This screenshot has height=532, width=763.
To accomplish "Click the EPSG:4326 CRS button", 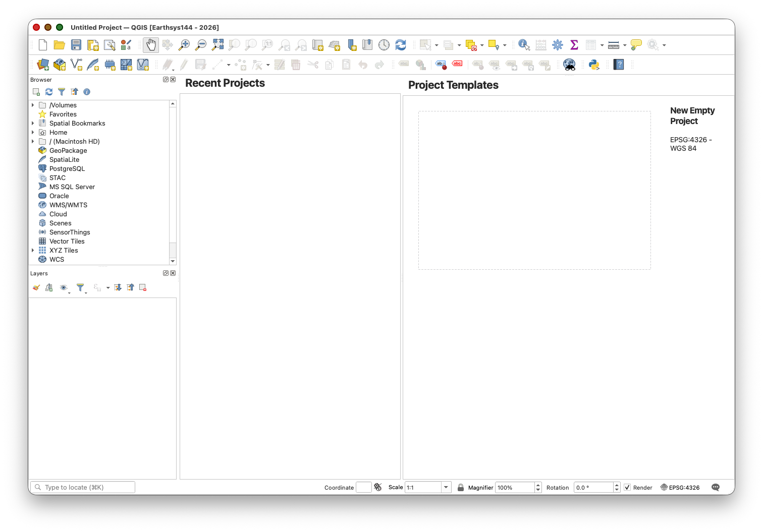I will (680, 488).
